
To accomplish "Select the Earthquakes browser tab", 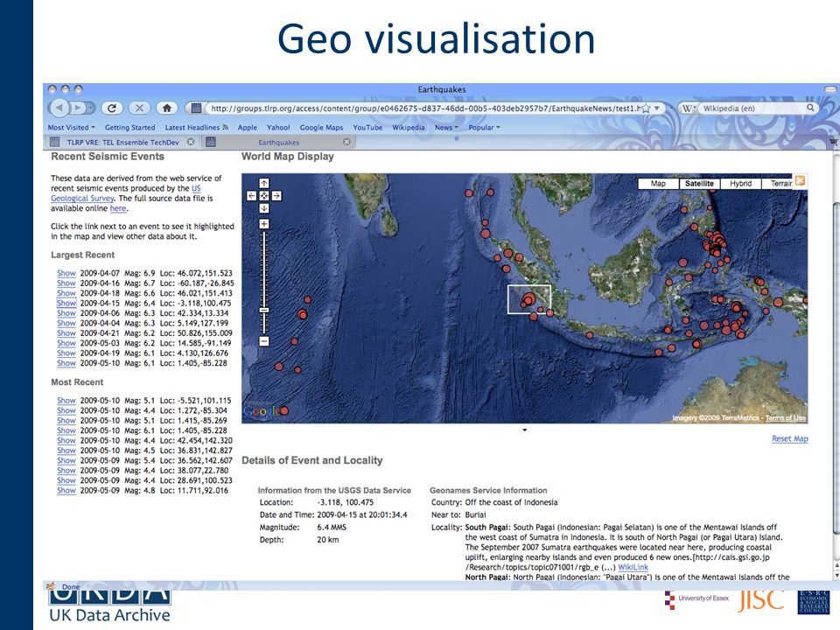I will [278, 142].
